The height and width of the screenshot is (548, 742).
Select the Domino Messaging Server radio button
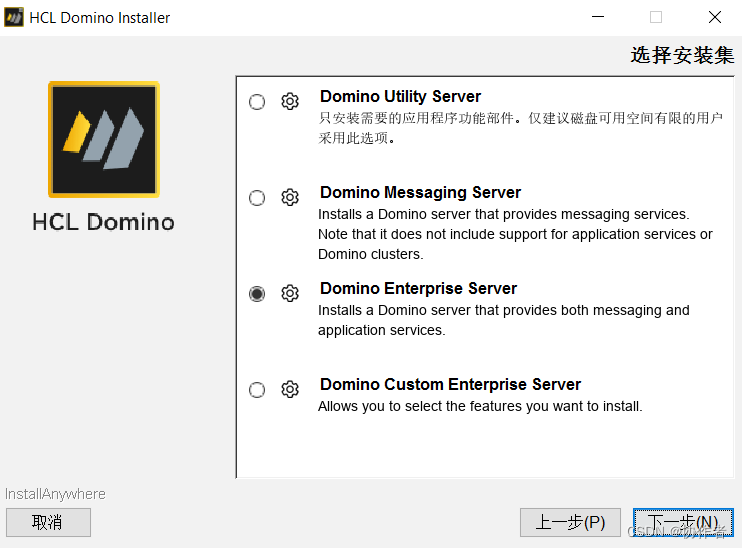(257, 198)
